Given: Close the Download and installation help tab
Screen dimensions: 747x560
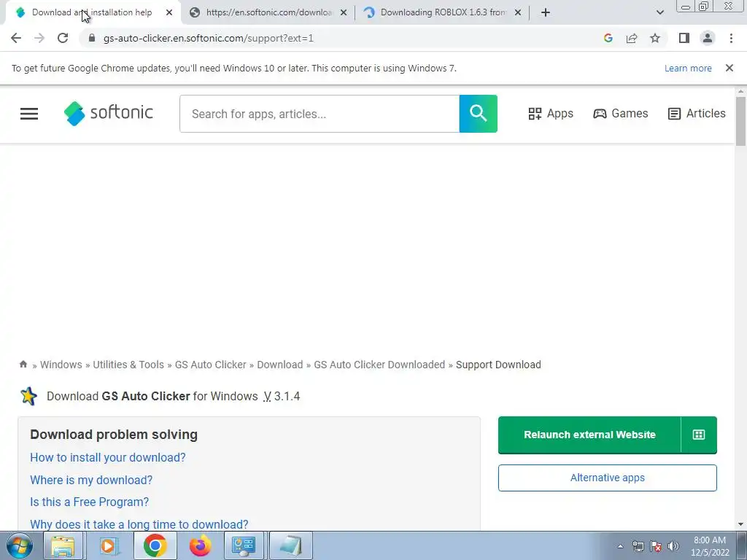Looking at the screenshot, I should click(169, 12).
